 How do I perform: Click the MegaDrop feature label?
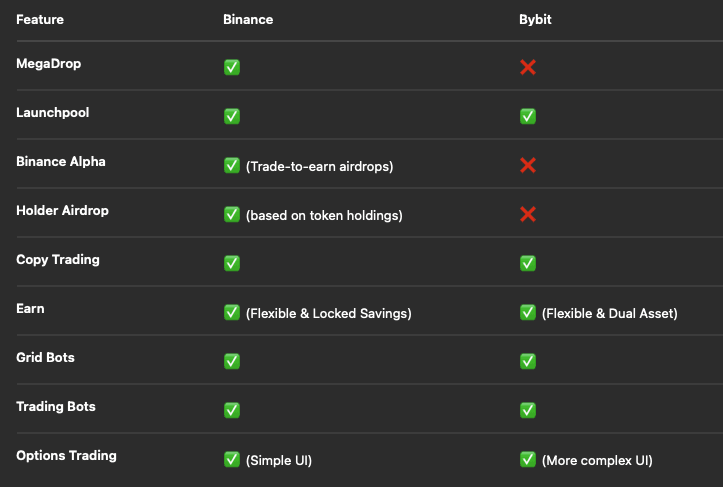[x=48, y=64]
